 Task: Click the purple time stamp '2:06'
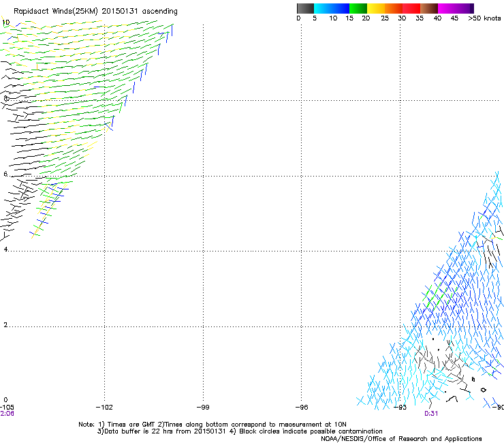click(7, 414)
